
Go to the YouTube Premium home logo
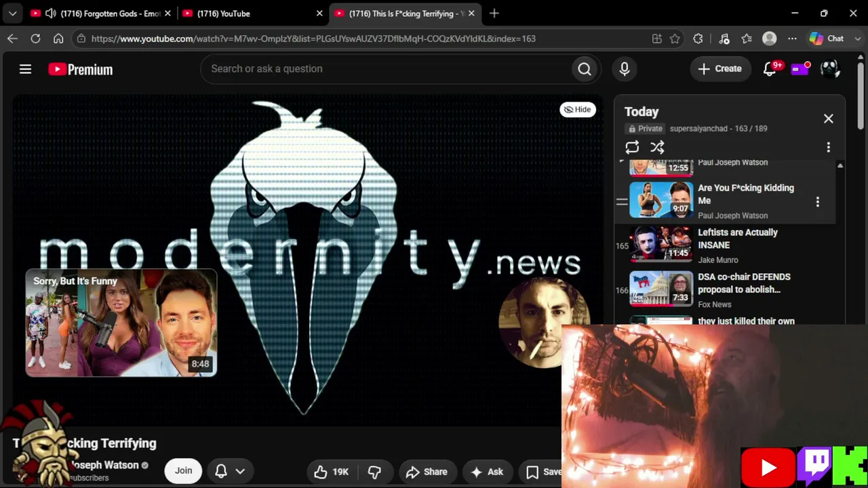coord(80,69)
